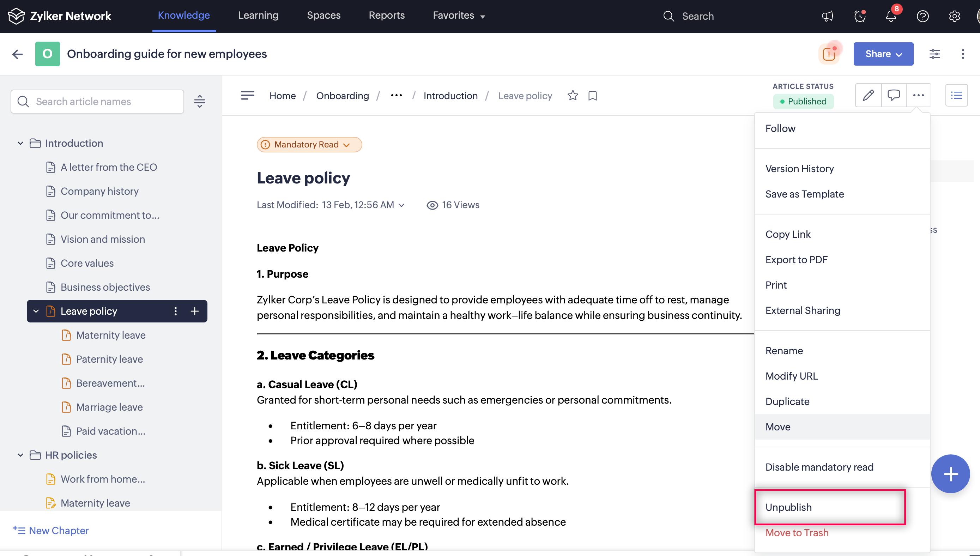Choose Export to PDF menu option
The image size is (980, 556).
(x=796, y=260)
